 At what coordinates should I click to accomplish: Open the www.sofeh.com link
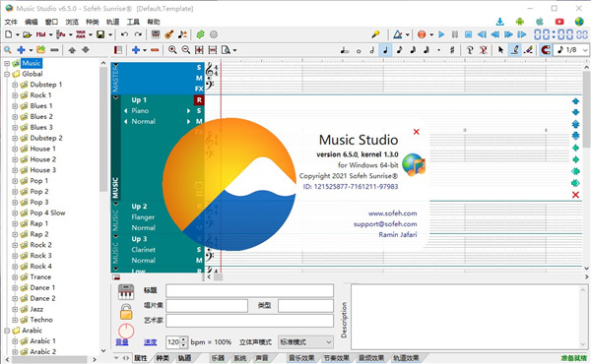point(392,213)
